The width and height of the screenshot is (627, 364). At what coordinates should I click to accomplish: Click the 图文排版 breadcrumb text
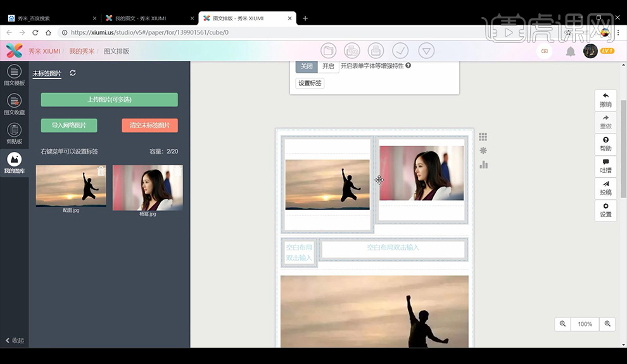point(117,51)
